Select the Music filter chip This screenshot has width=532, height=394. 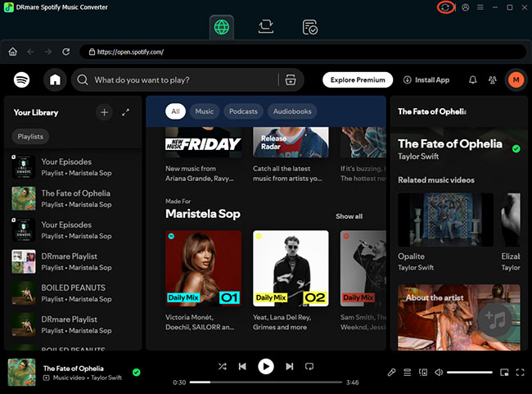(x=205, y=111)
